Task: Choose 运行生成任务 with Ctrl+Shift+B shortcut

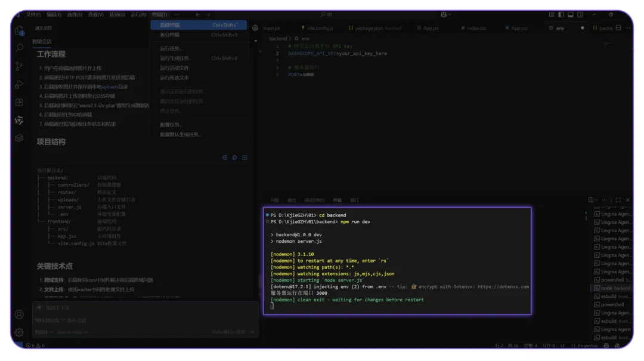Action: (x=199, y=58)
